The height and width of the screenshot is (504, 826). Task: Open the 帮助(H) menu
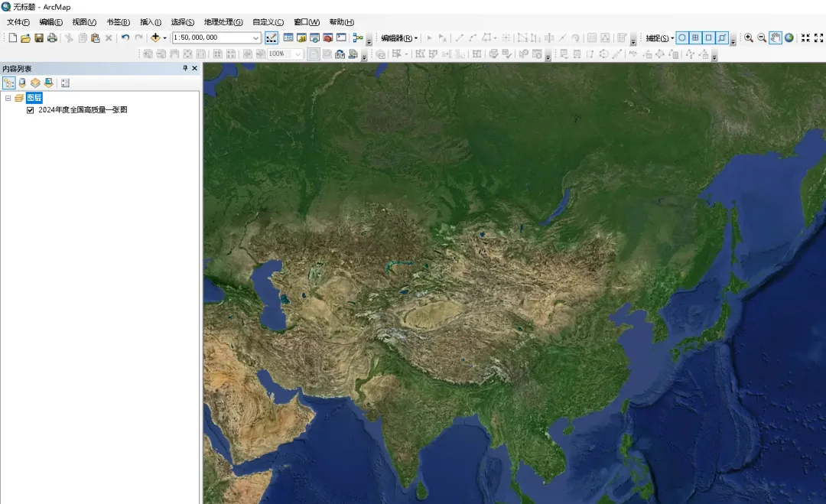point(341,22)
